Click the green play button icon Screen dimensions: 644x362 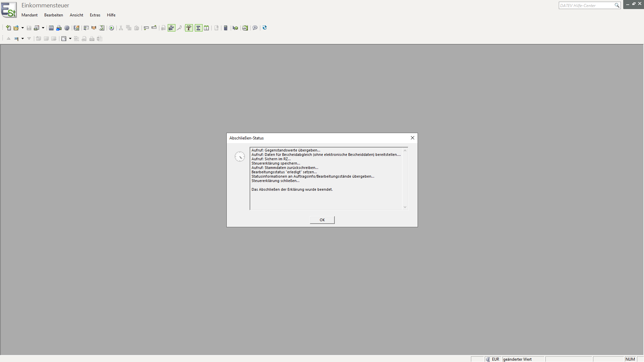coord(111,28)
